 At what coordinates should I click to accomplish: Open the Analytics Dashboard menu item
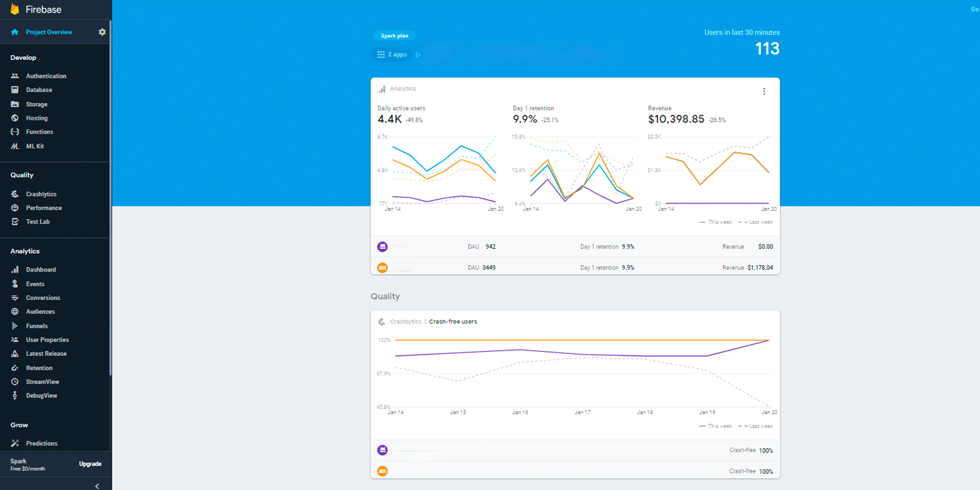(41, 269)
